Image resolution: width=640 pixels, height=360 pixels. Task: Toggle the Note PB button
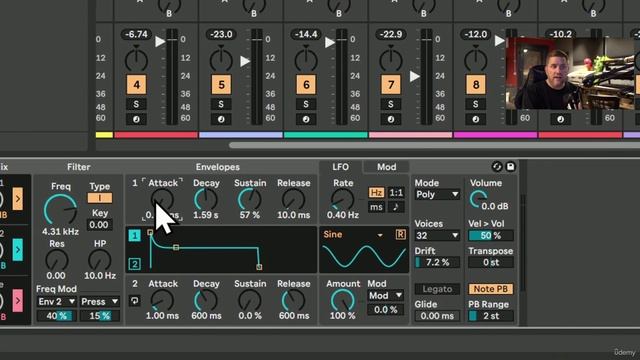491,289
